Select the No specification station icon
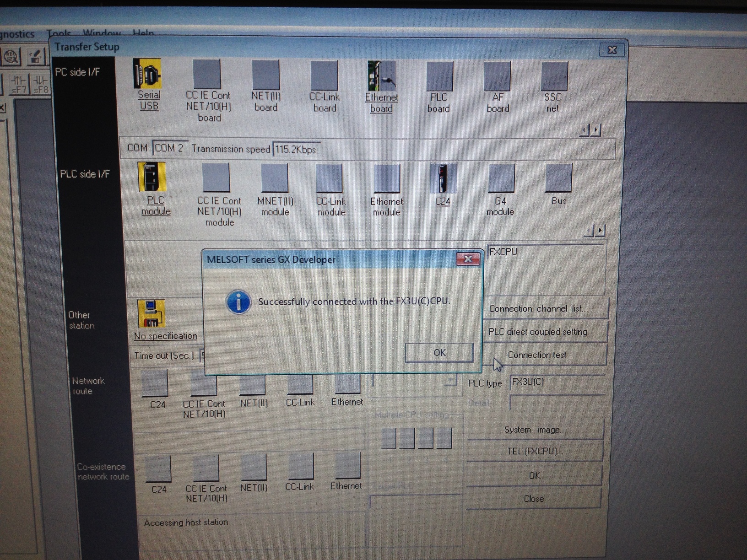 [x=151, y=314]
